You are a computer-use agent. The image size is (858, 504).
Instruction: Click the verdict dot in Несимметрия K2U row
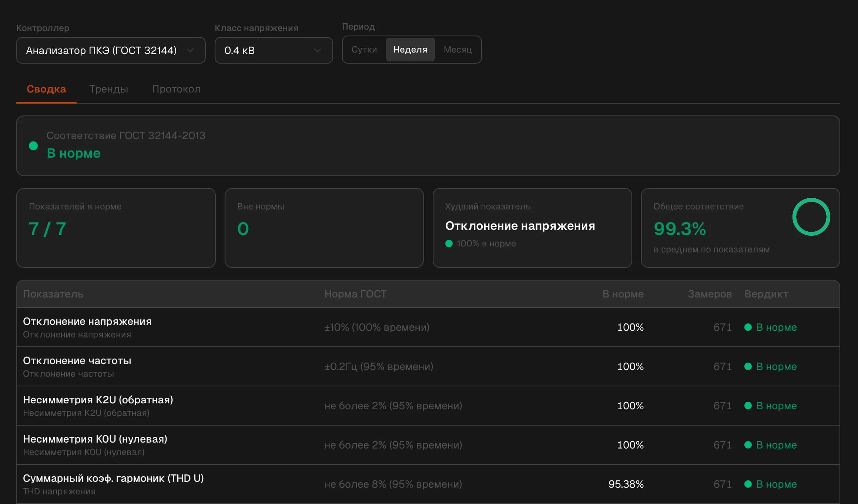coord(748,406)
